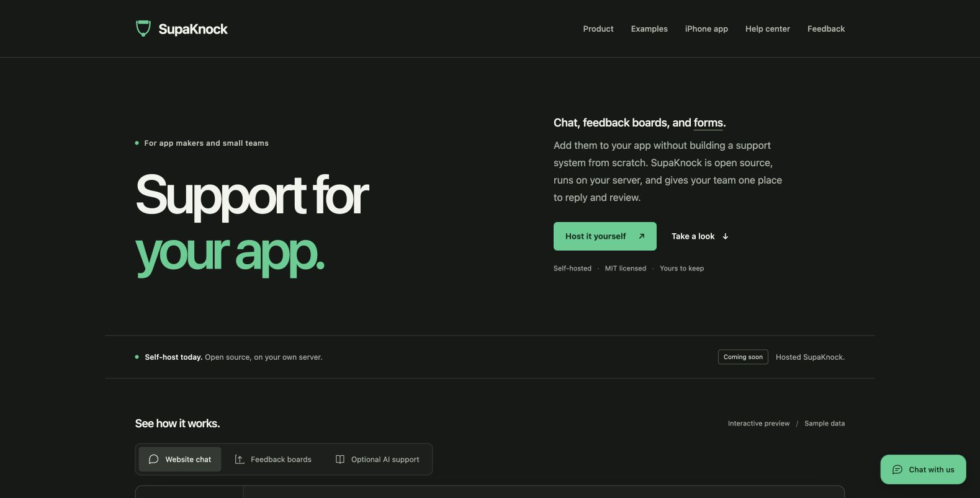Click the speech bubble icon on Website chat

pos(153,460)
